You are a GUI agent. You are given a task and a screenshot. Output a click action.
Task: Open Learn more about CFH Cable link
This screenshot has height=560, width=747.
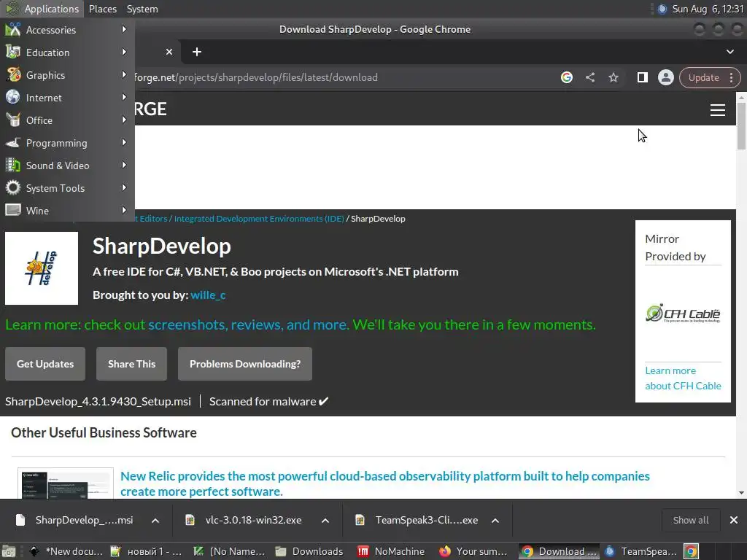pyautogui.click(x=683, y=378)
